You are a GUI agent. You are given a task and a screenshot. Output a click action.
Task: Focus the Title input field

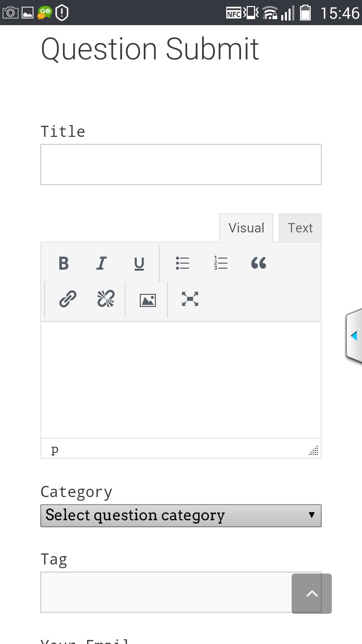tap(181, 165)
